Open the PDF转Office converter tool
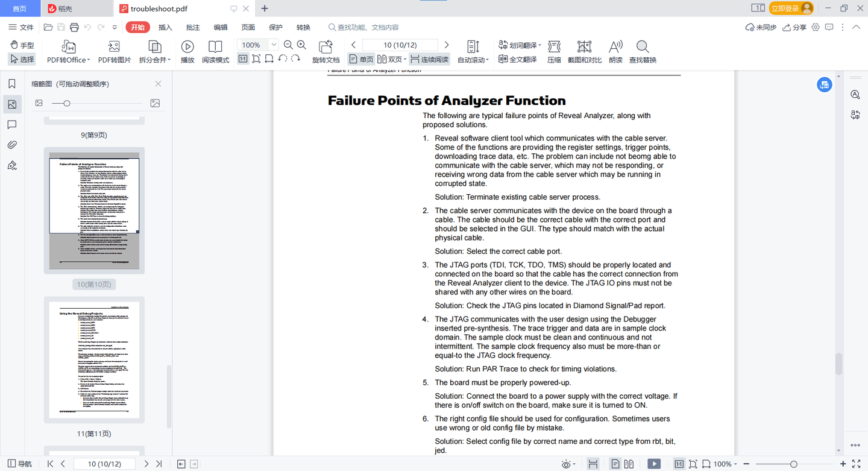 [x=68, y=52]
